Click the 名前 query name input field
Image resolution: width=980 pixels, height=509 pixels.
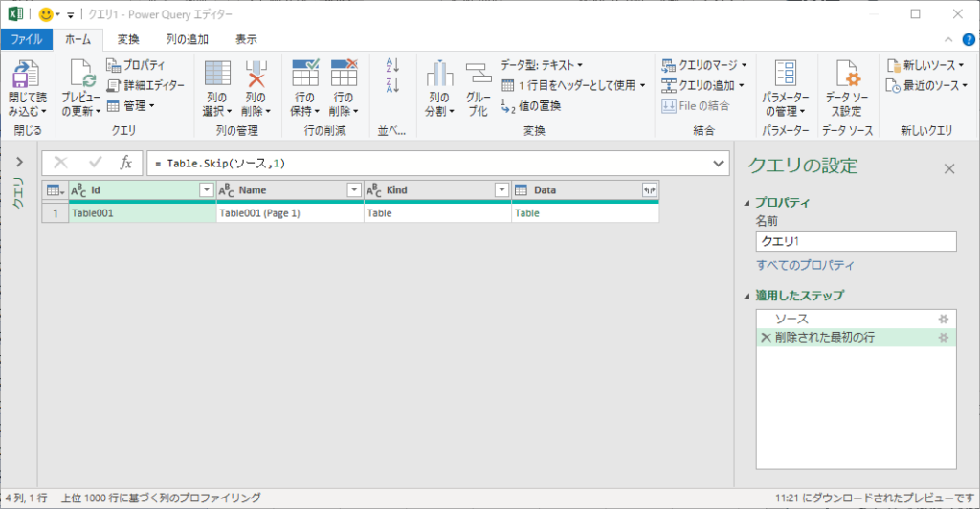856,241
